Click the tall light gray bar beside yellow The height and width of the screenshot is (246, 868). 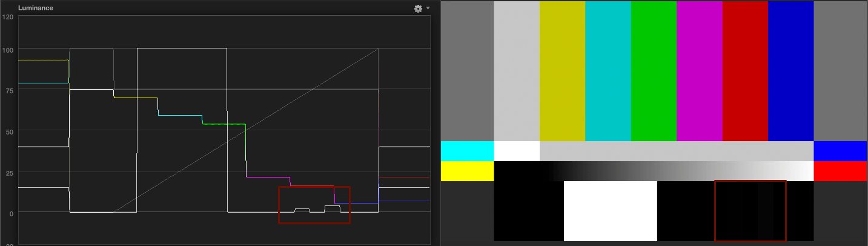tap(517, 71)
